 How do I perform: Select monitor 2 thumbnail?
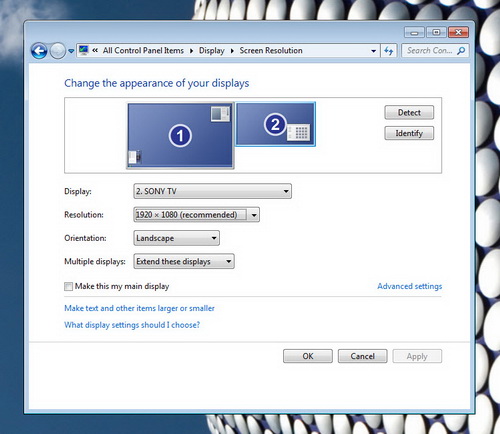pos(275,124)
